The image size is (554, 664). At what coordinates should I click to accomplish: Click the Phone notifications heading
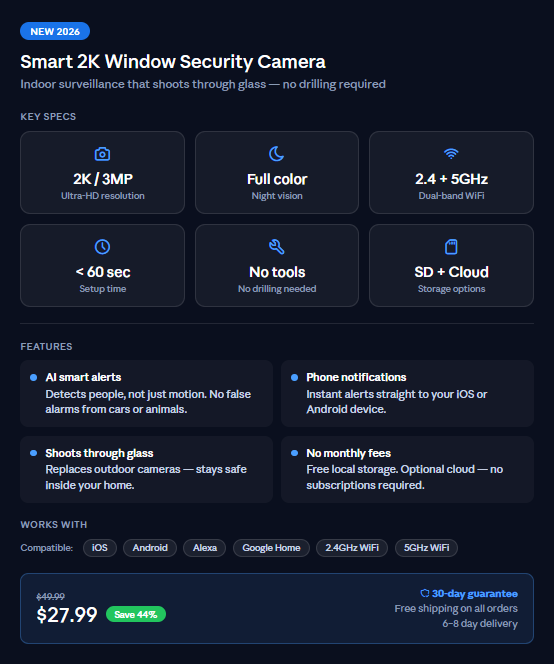coord(356,377)
